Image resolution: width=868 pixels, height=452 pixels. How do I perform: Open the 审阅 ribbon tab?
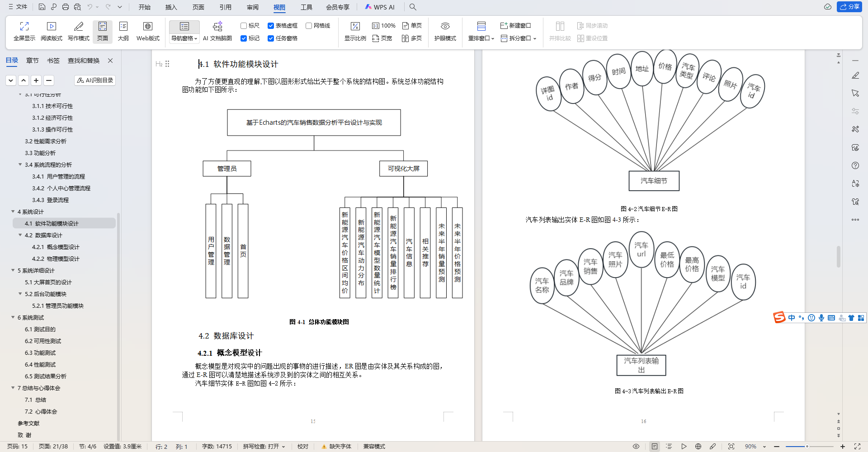[253, 7]
